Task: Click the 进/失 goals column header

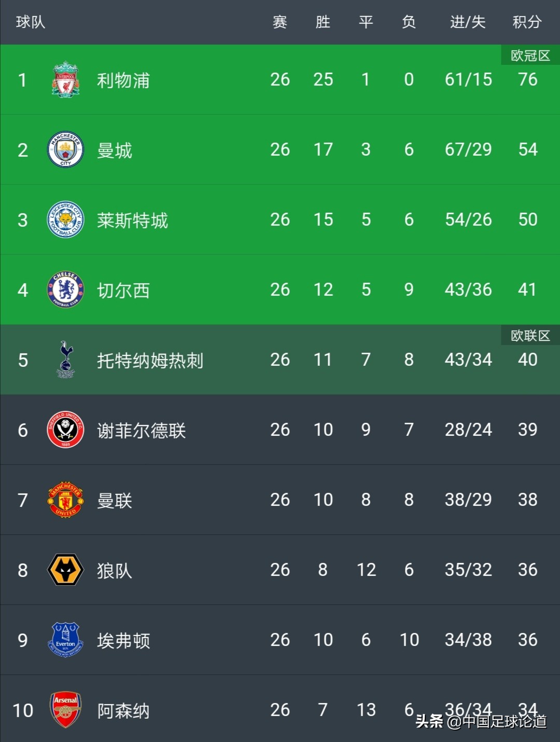Action: [468, 22]
